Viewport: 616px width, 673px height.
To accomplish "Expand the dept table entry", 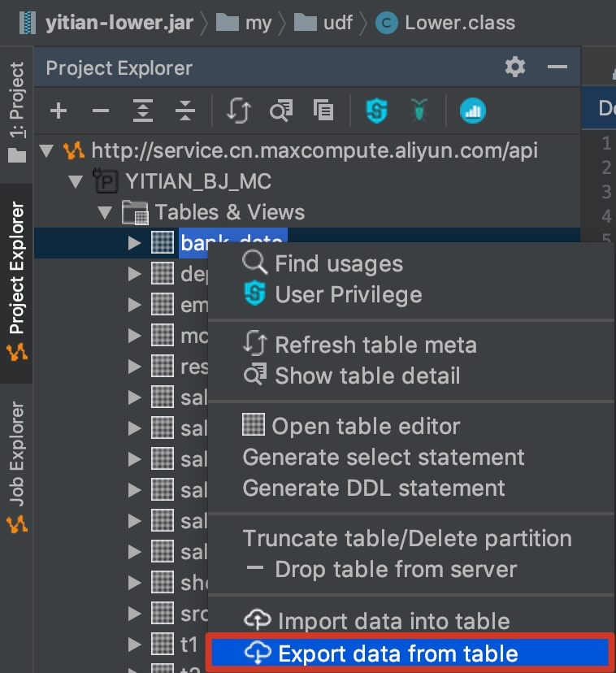I will 132,274.
